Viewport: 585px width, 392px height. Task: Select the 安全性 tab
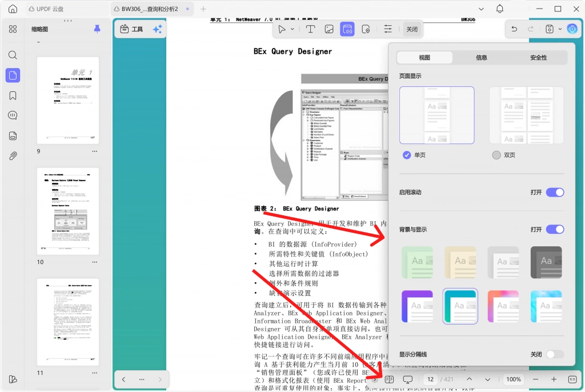click(539, 58)
